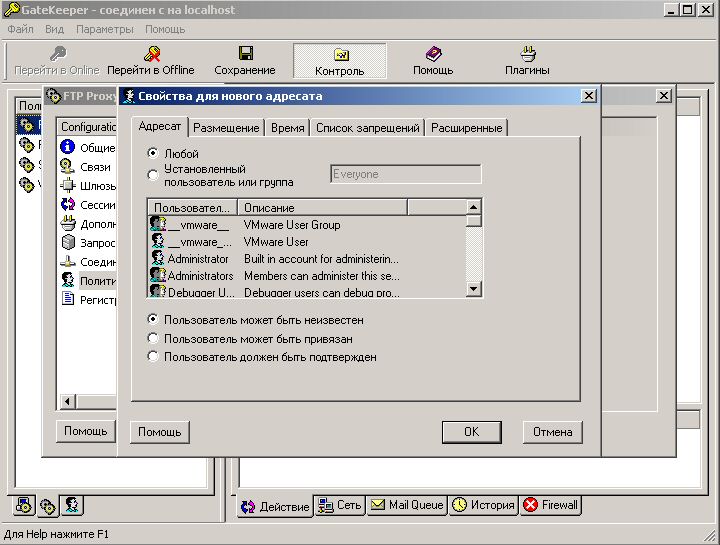Viewport: 720px width, 545px height.
Task: Click the OK button
Action: tap(472, 432)
